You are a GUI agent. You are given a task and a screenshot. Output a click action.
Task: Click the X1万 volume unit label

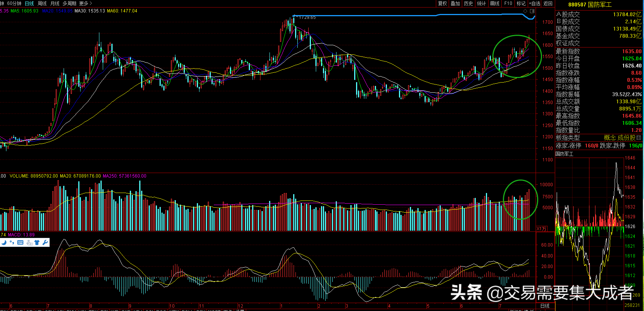(x=542, y=229)
